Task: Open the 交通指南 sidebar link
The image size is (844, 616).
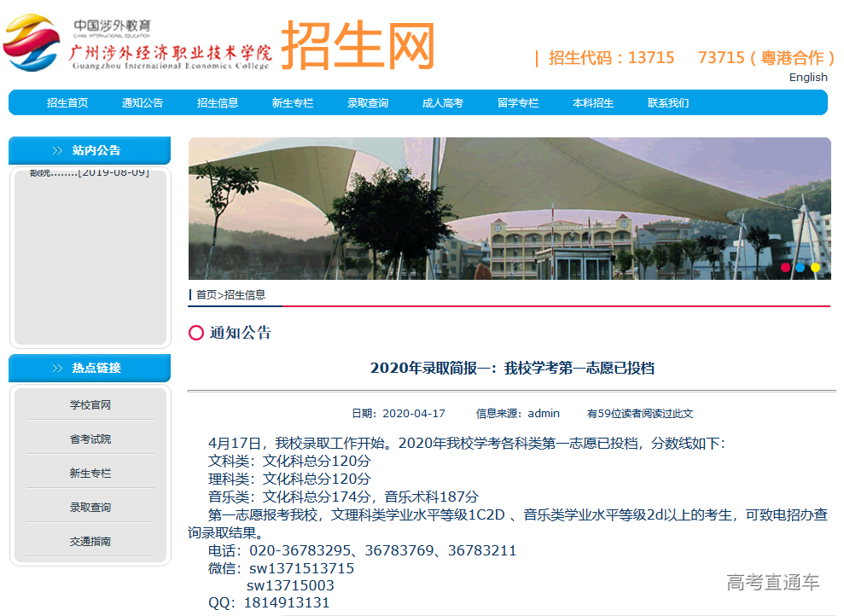Action: tap(90, 542)
